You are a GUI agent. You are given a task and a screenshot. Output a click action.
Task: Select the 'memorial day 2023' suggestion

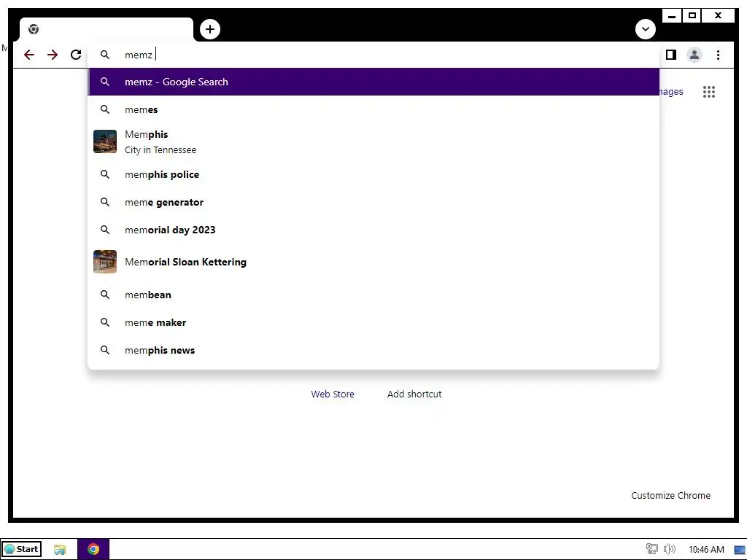(x=373, y=230)
